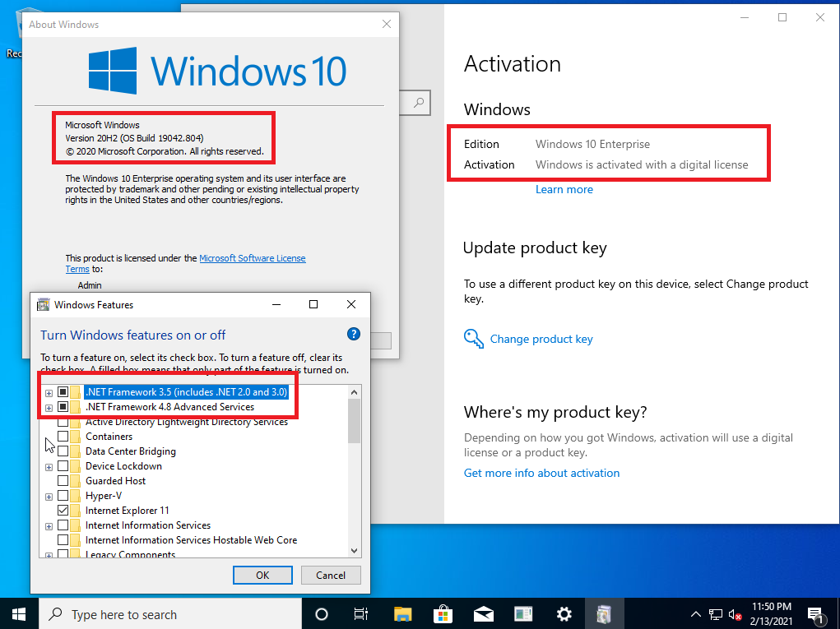
Task: Click the network icon in the system tray
Action: point(715,614)
